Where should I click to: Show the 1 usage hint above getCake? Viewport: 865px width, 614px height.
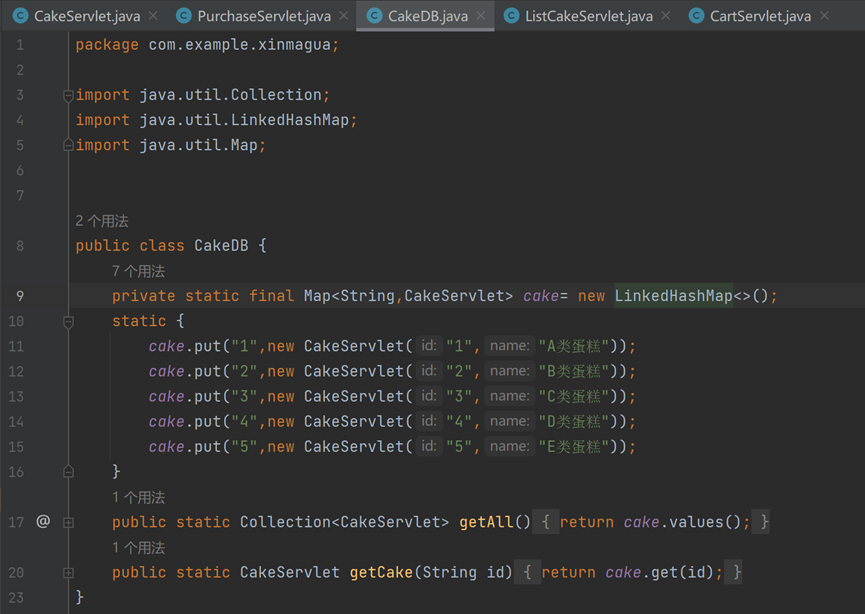tap(138, 548)
